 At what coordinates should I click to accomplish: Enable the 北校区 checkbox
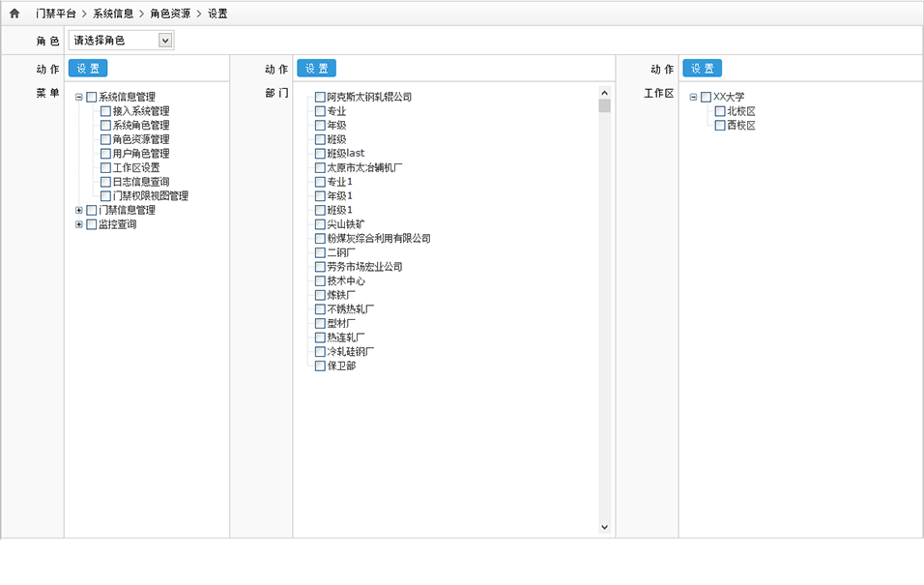coord(719,111)
